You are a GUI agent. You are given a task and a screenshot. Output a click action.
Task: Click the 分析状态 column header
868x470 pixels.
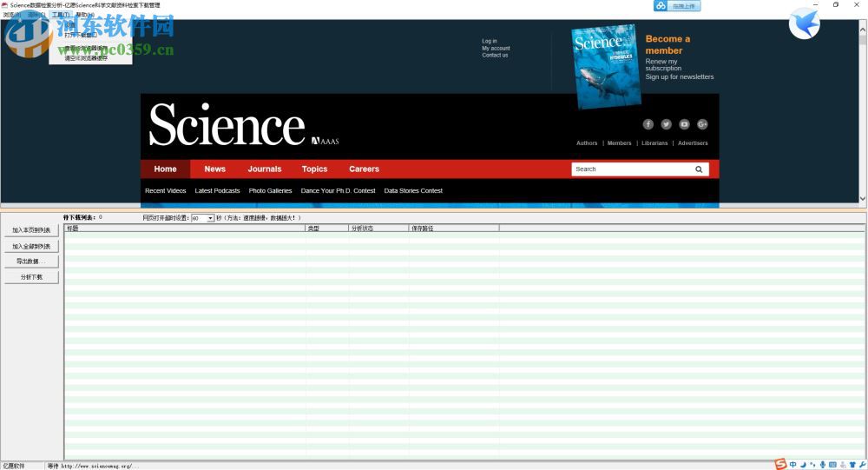click(378, 228)
